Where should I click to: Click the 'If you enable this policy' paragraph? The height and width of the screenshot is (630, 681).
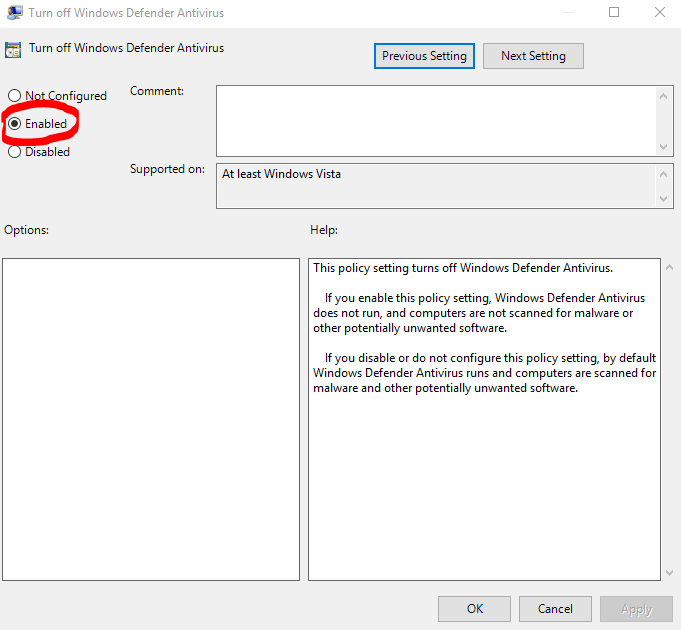coord(479,313)
